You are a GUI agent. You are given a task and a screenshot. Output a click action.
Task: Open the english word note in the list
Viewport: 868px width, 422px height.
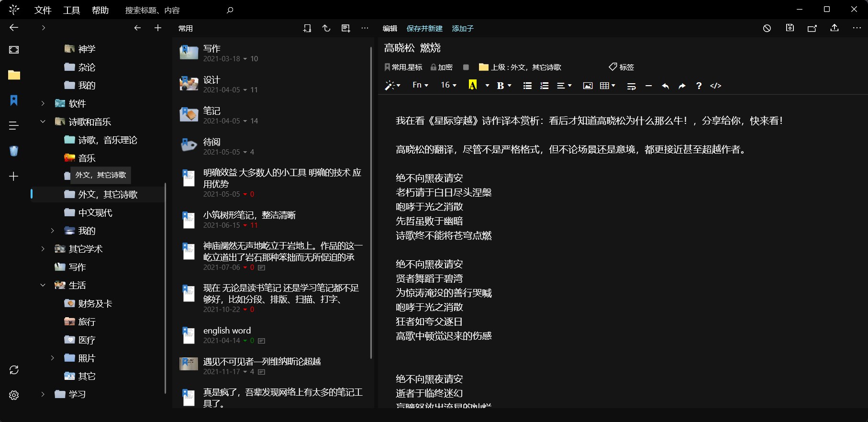point(272,335)
